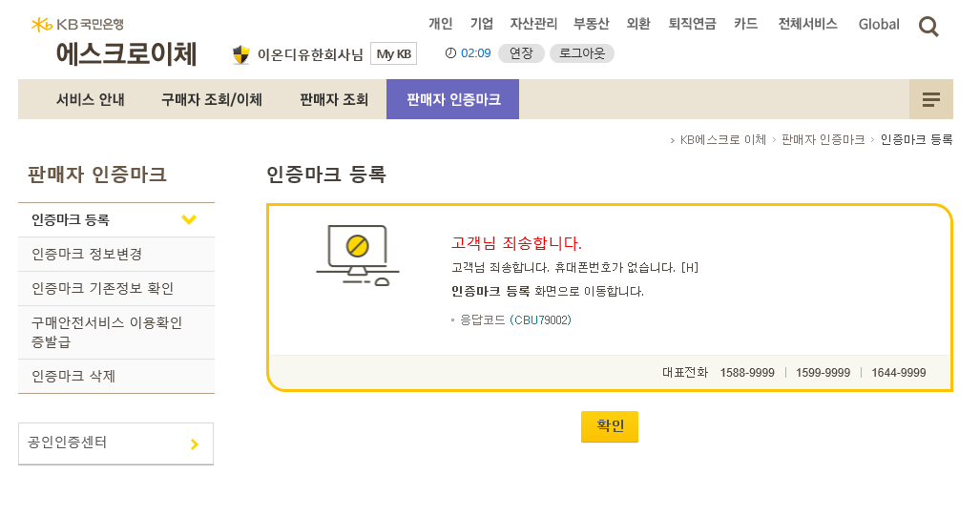980x515 pixels.
Task: Click the remaining time 02:09
Action: 475,53
